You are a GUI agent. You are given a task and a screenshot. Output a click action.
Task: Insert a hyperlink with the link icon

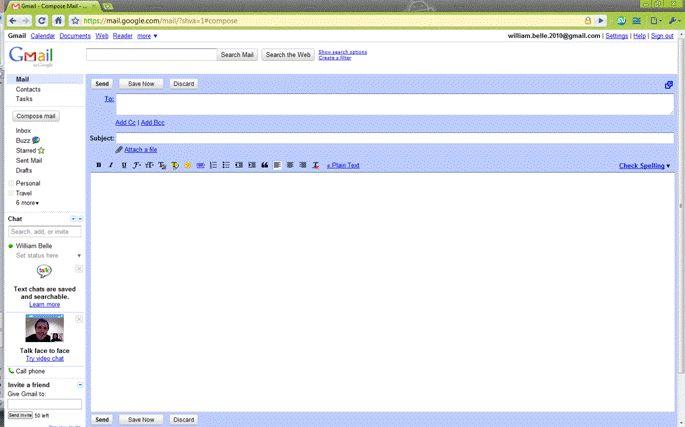(200, 165)
